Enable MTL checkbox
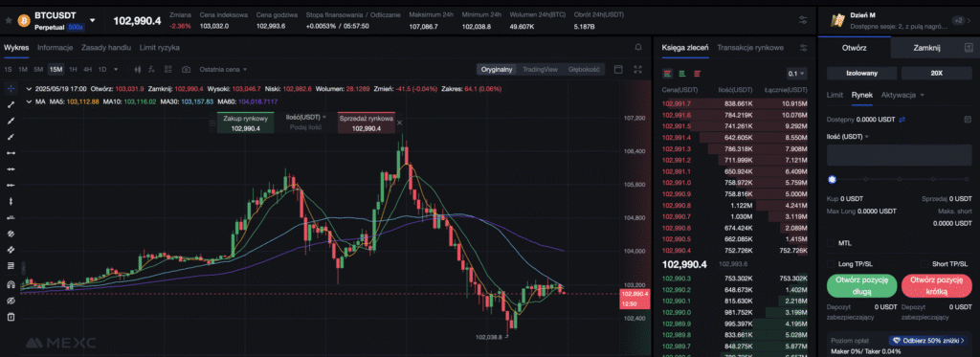 click(x=831, y=243)
